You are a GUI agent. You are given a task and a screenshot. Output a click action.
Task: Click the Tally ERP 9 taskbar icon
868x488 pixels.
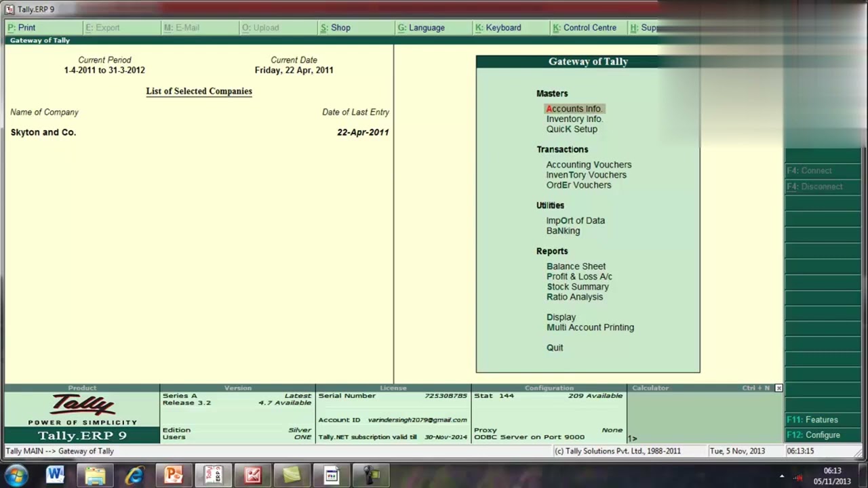pyautogui.click(x=213, y=474)
